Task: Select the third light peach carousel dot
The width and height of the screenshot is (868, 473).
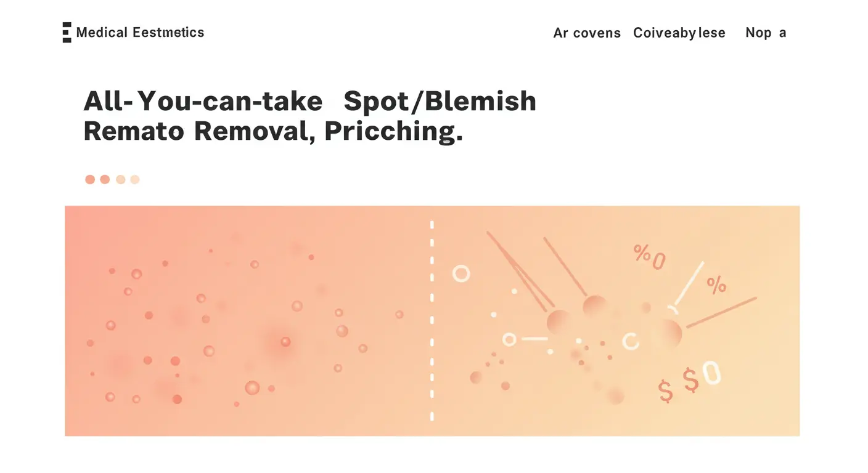Action: pos(121,179)
